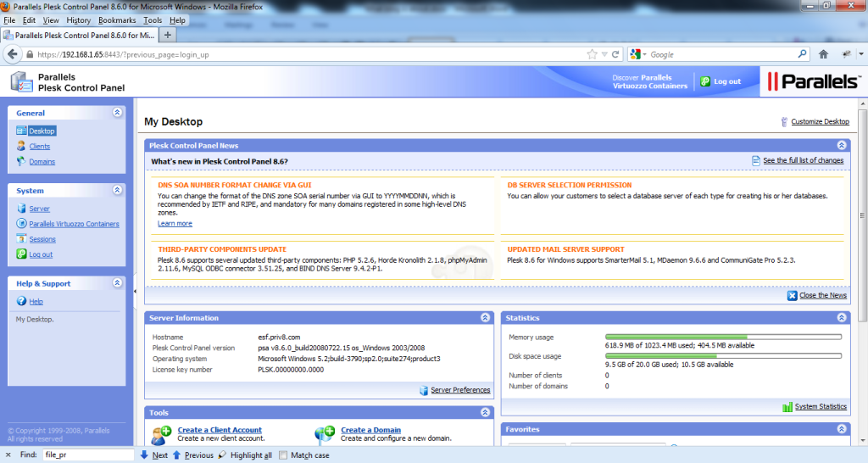Click the Create a Client Account link

[x=220, y=430]
